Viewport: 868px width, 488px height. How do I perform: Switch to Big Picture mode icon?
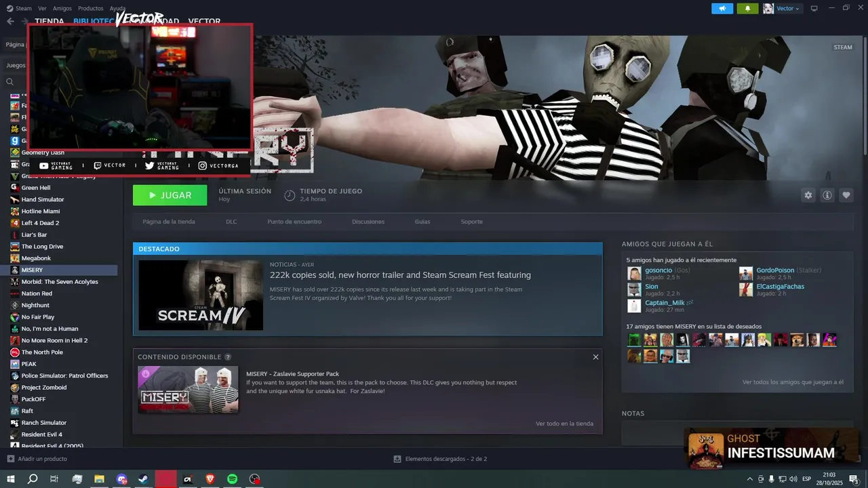(814, 8)
